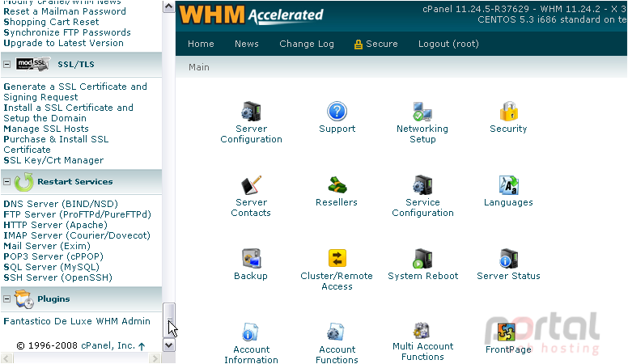Click the modSSL logo in SSL/TLS header
This screenshot has height=364, width=628.
click(33, 64)
